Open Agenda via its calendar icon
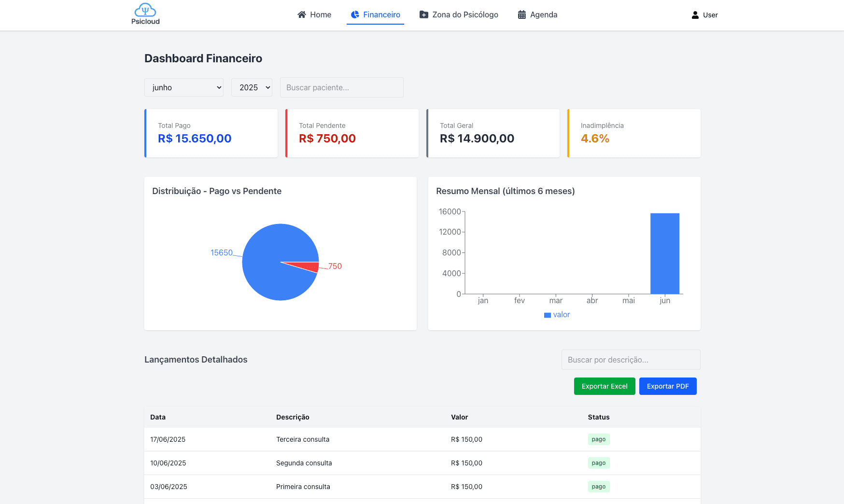The width and height of the screenshot is (844, 504). tap(521, 14)
